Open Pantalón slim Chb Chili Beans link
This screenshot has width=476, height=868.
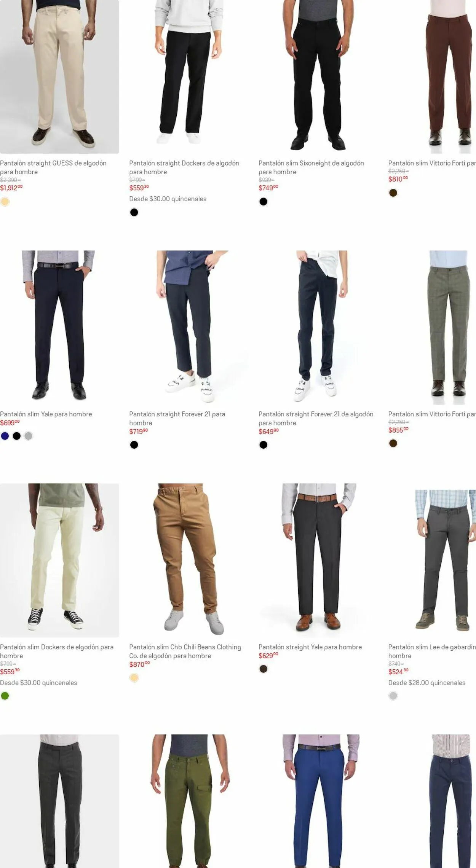(185, 651)
